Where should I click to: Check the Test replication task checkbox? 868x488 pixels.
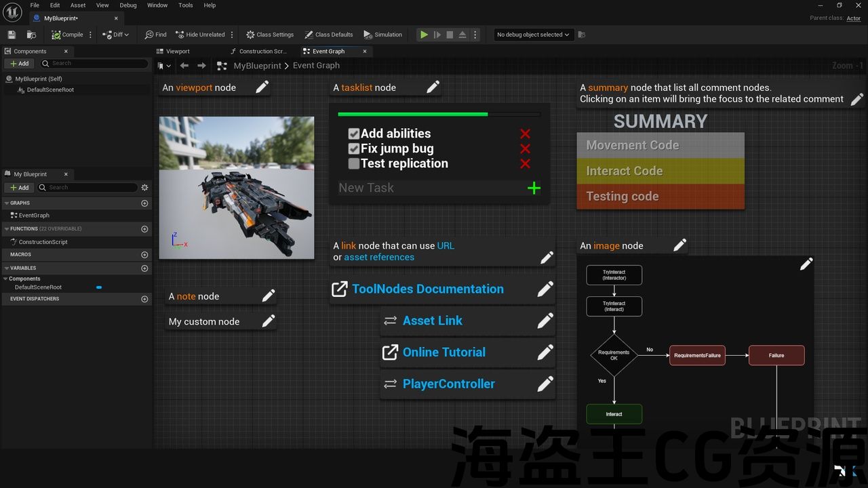coord(353,164)
